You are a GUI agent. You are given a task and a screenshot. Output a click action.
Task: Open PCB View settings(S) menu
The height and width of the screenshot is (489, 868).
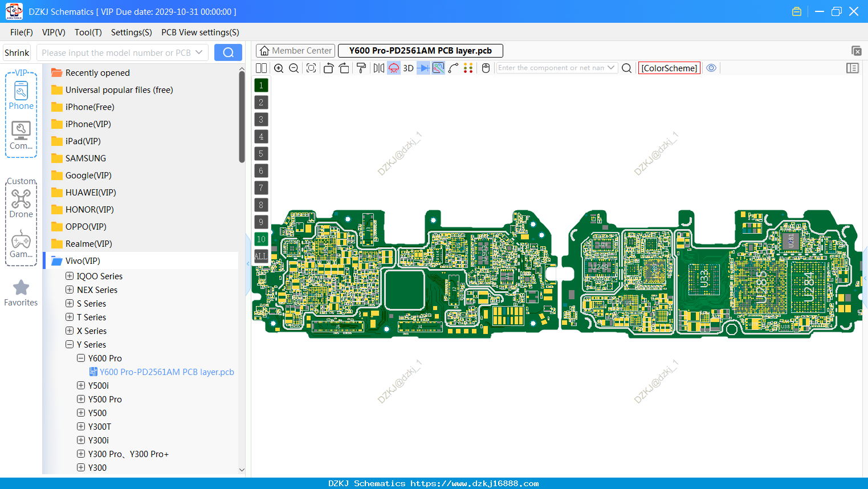[200, 32]
